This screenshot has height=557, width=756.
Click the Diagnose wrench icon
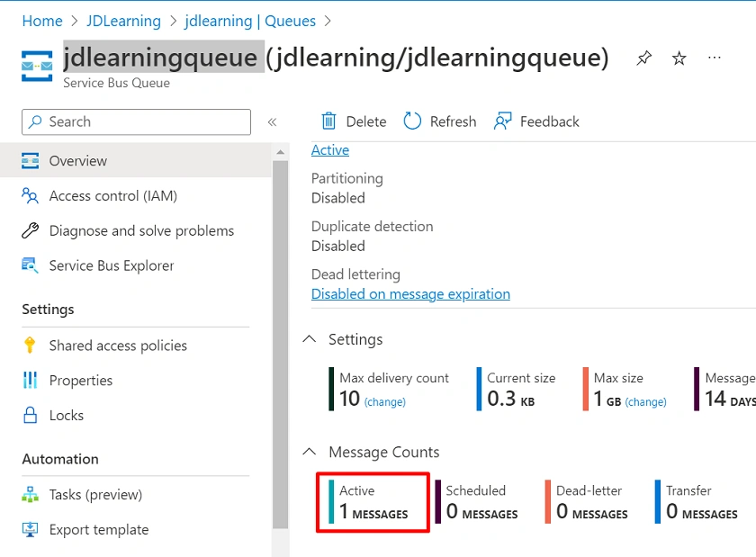[30, 230]
